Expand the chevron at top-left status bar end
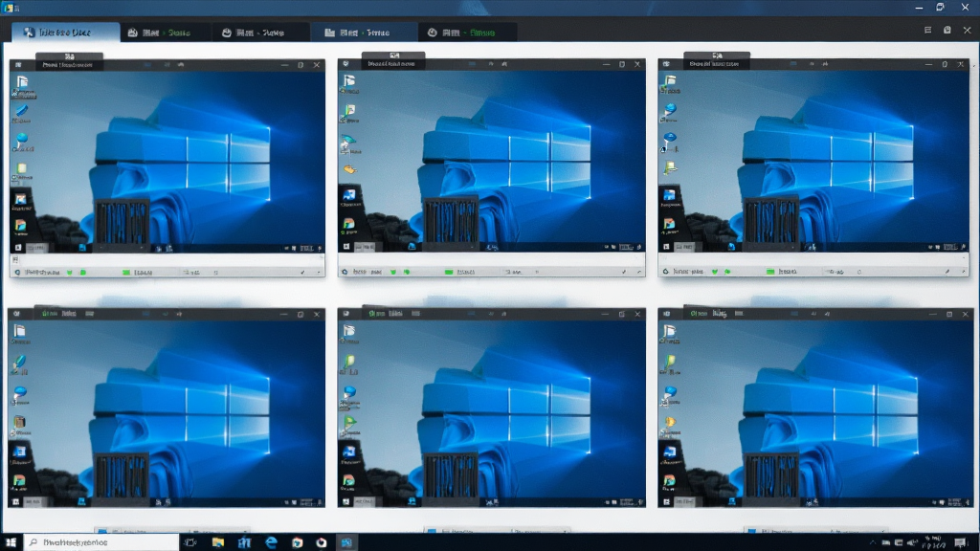Viewport: 980px width, 551px height. click(319, 273)
